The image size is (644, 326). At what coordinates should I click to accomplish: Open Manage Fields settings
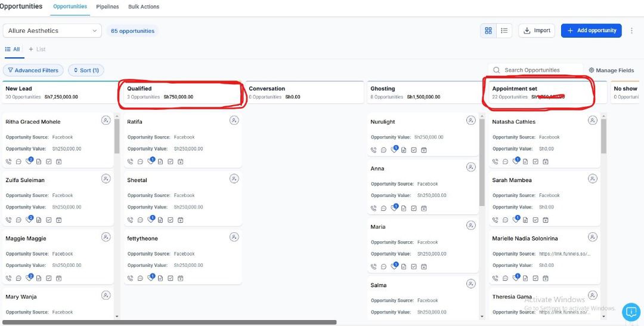pyautogui.click(x=611, y=70)
